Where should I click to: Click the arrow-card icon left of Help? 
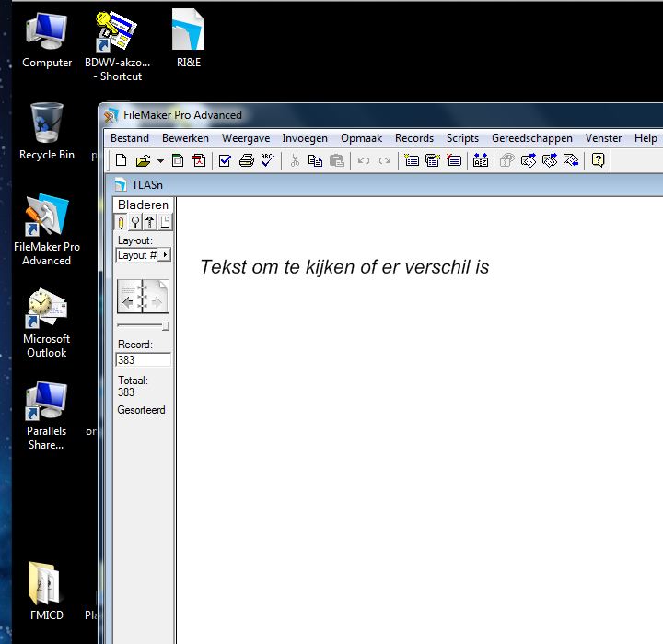pos(571,160)
